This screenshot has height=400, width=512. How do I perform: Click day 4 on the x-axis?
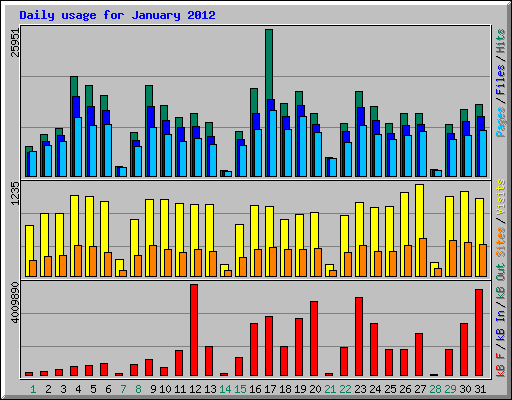78,389
